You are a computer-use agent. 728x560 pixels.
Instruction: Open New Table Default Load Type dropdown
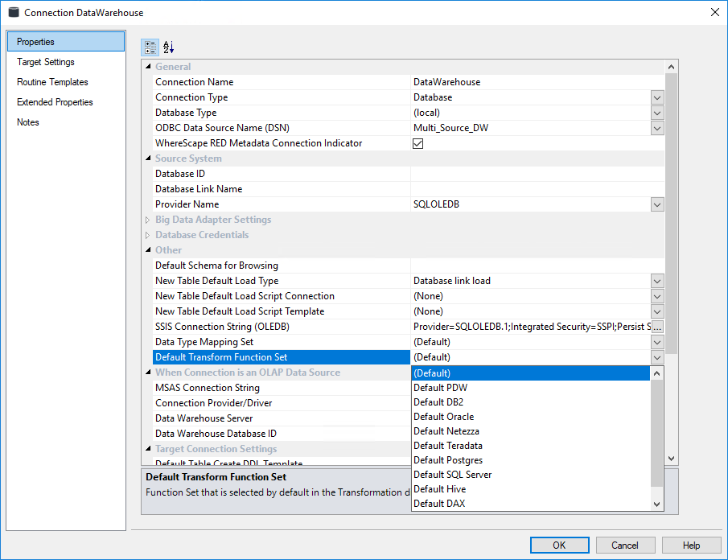click(657, 281)
